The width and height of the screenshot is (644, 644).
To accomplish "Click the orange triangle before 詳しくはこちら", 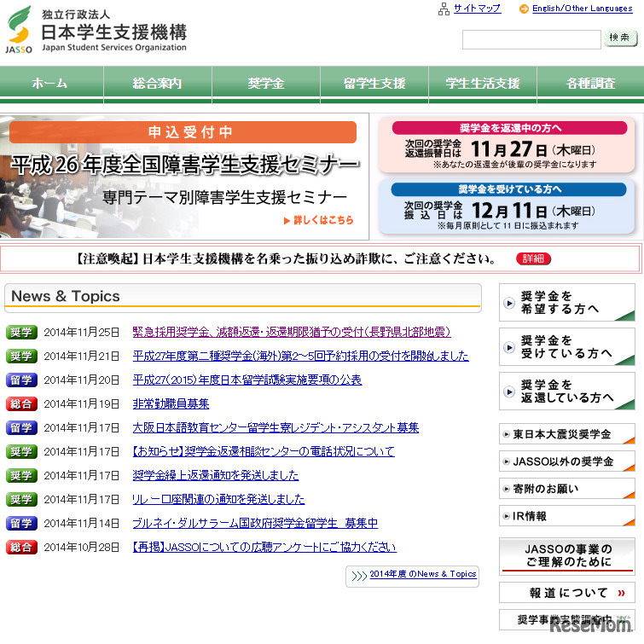I will click(287, 221).
